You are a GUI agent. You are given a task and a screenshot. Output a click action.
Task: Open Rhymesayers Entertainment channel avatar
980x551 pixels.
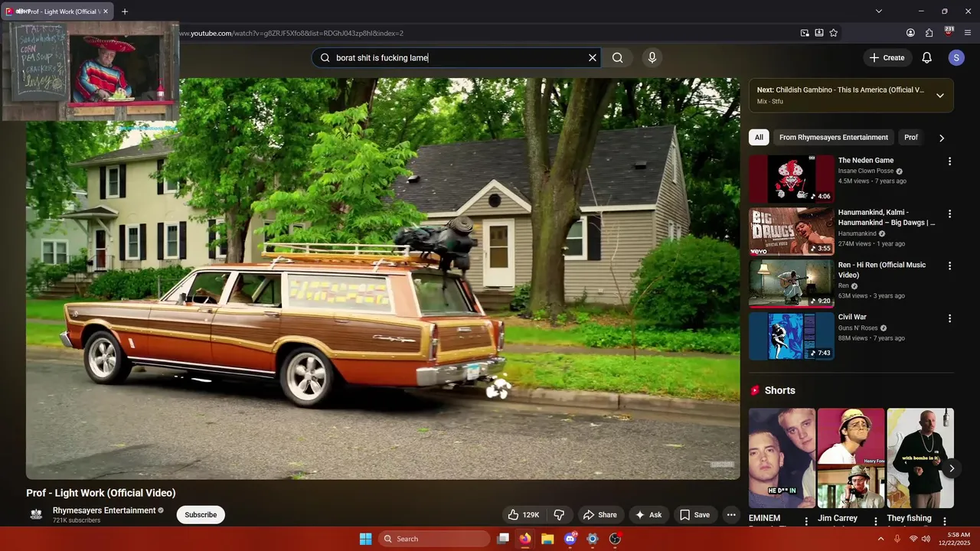point(36,514)
